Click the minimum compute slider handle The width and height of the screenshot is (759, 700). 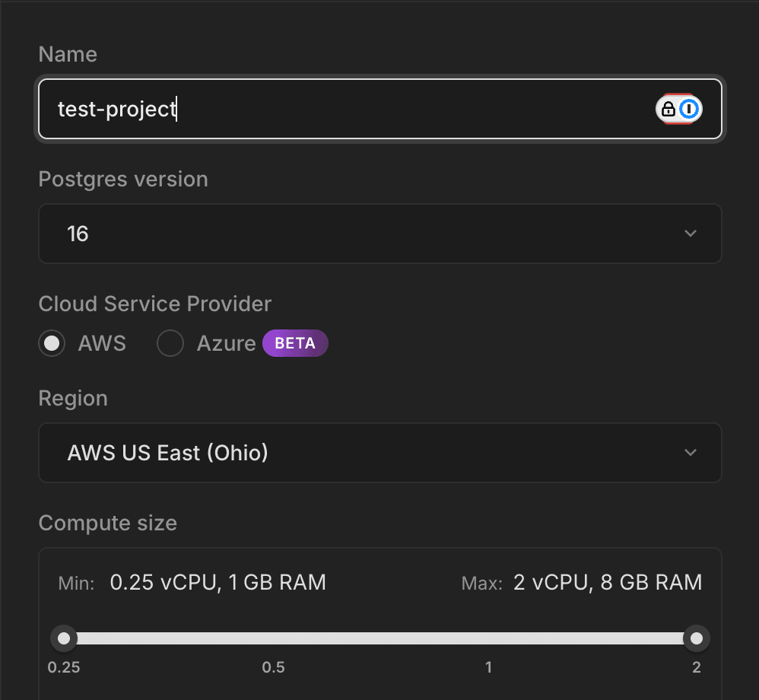[x=65, y=638]
